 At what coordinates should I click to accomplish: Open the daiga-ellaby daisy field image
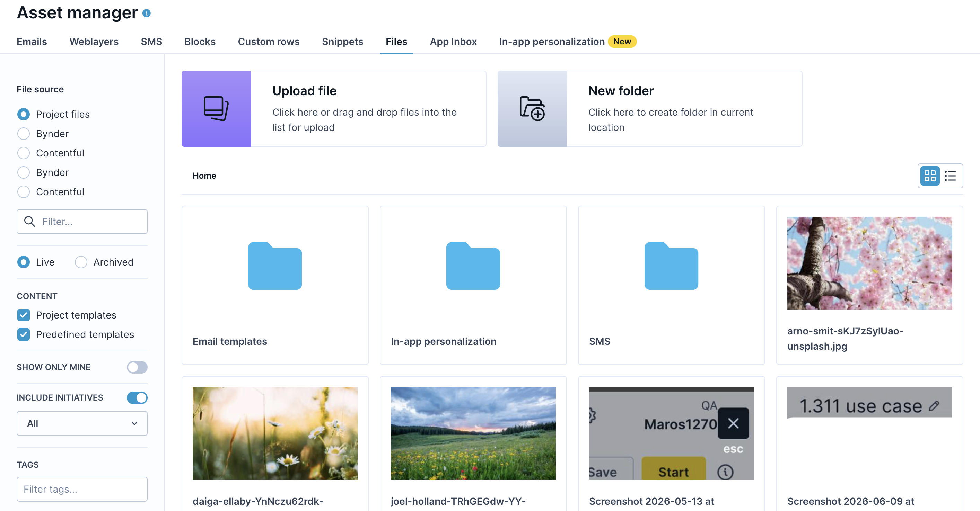click(275, 433)
